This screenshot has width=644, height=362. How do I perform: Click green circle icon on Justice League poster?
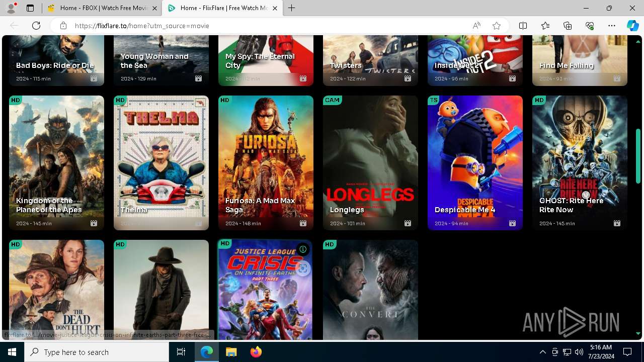(x=303, y=249)
